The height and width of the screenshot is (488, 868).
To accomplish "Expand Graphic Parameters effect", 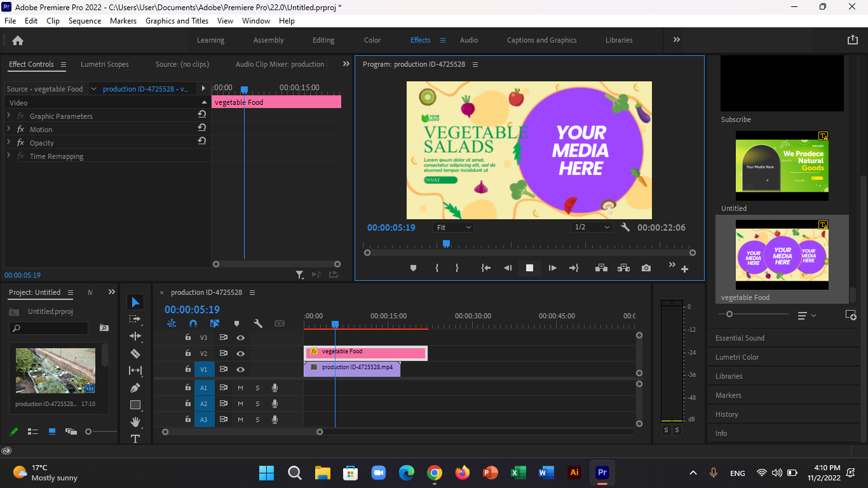I will (x=8, y=116).
